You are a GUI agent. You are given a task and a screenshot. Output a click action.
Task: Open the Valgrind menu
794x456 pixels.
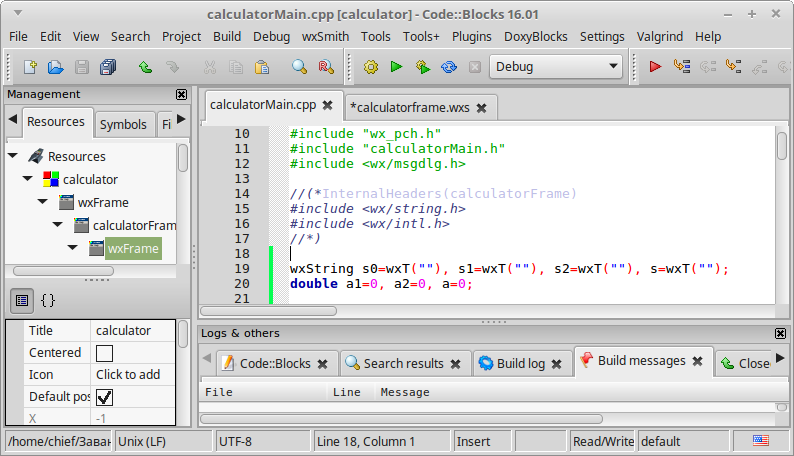click(659, 37)
